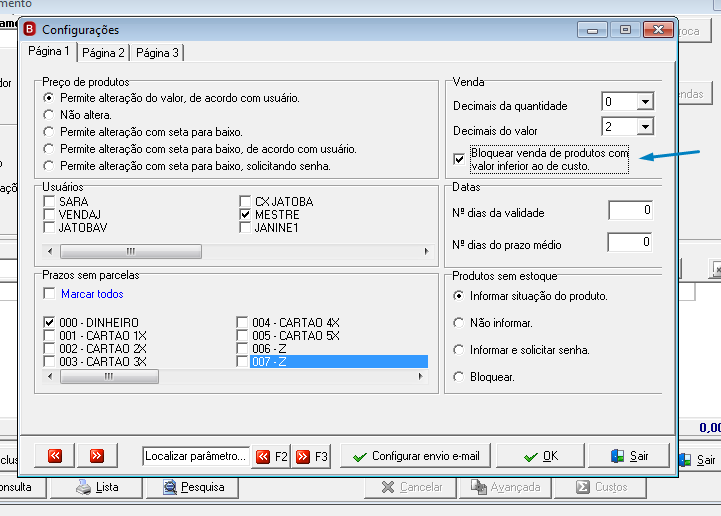Uncheck the MESTRE user checkbox
Screen dimensions: 721x516
coord(245,214)
